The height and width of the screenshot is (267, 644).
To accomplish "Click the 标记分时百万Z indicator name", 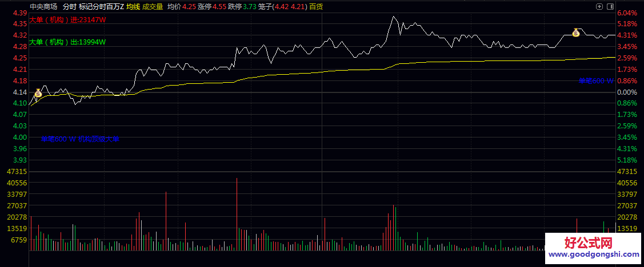I will click(102, 7).
